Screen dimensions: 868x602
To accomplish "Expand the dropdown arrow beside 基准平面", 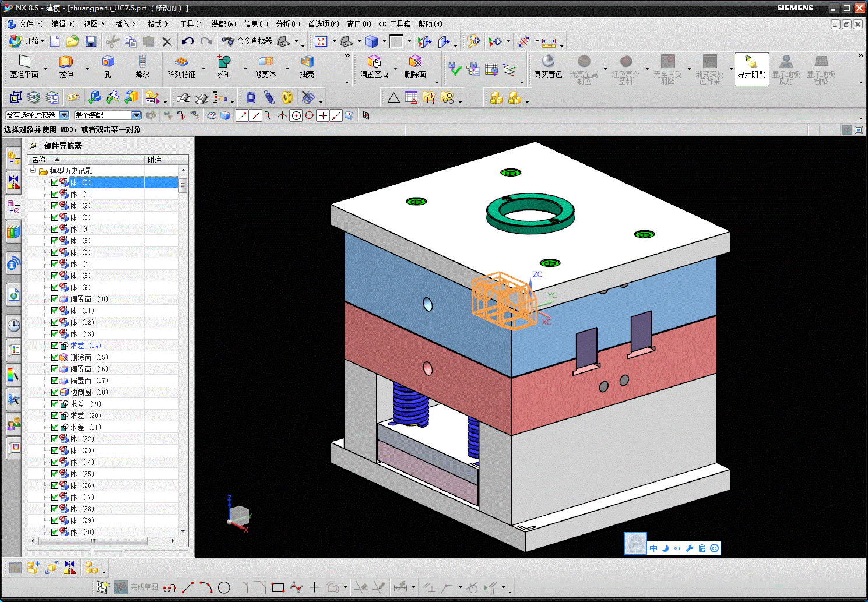I will pos(46,69).
